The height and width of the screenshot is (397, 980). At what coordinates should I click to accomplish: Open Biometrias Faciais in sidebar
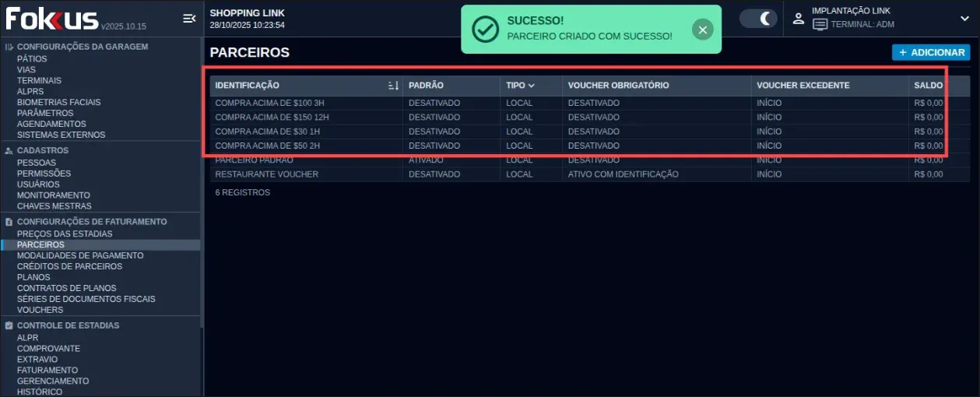coord(58,102)
